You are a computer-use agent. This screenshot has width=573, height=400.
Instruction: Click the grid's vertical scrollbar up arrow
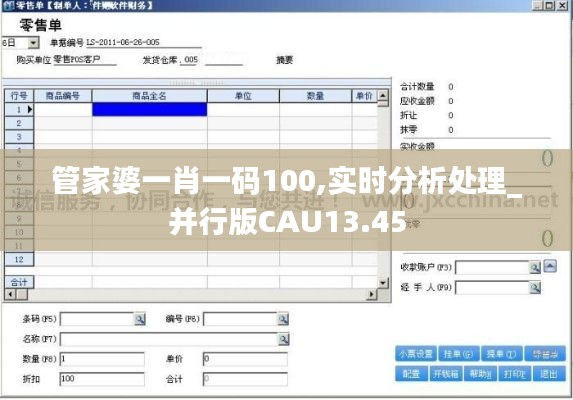point(383,95)
